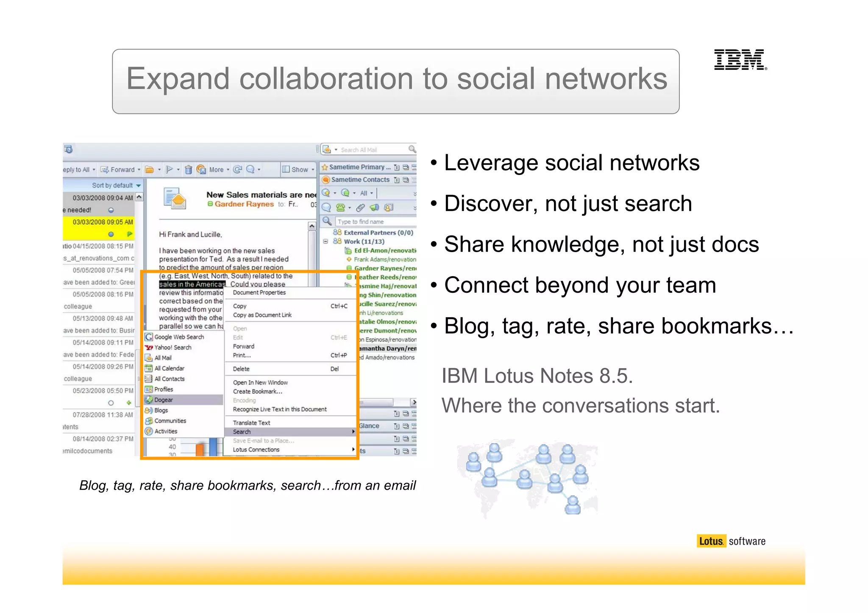The image size is (868, 613).
Task: Click the magnifier icon in Search All Mail
Action: (x=412, y=149)
